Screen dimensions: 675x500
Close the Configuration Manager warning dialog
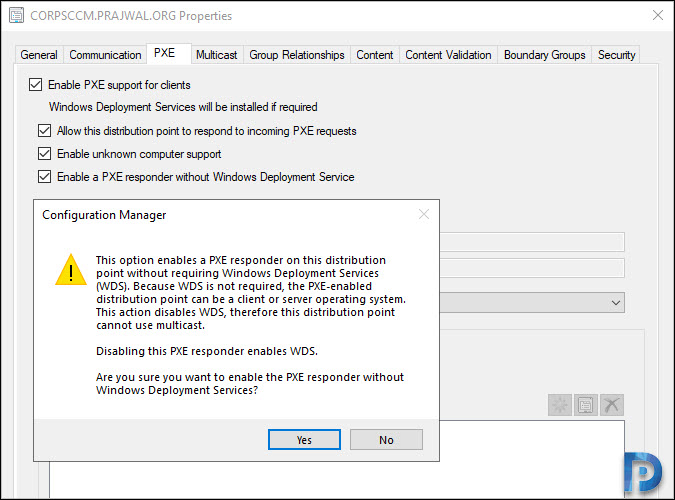pyautogui.click(x=424, y=214)
